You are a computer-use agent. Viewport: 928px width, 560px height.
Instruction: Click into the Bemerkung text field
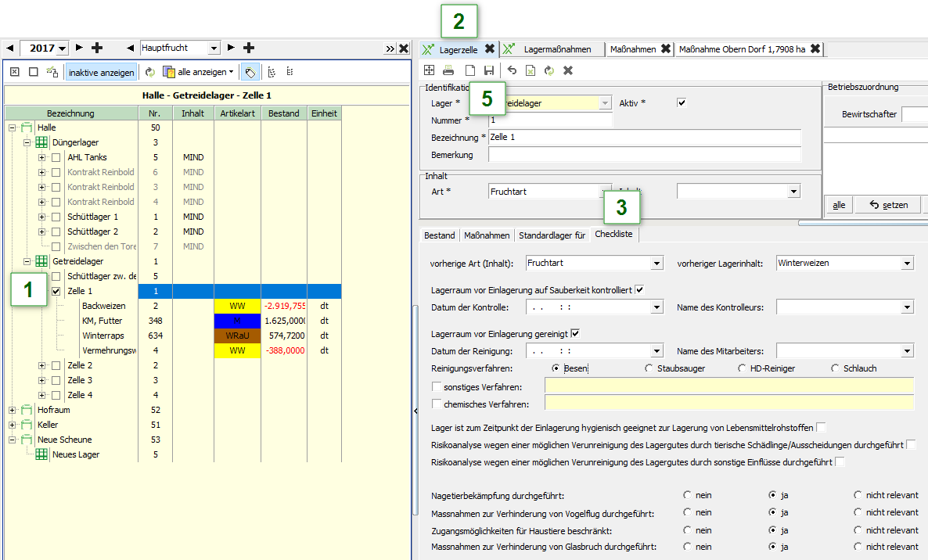(x=644, y=155)
